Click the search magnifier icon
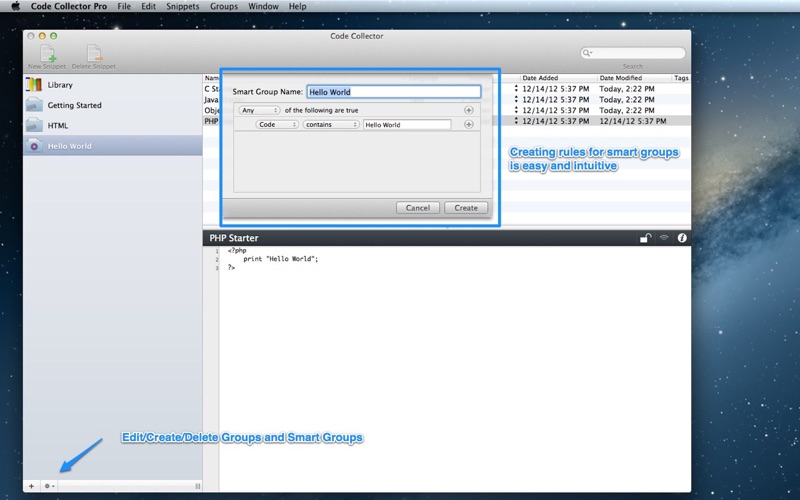This screenshot has width=800, height=500. (x=587, y=53)
